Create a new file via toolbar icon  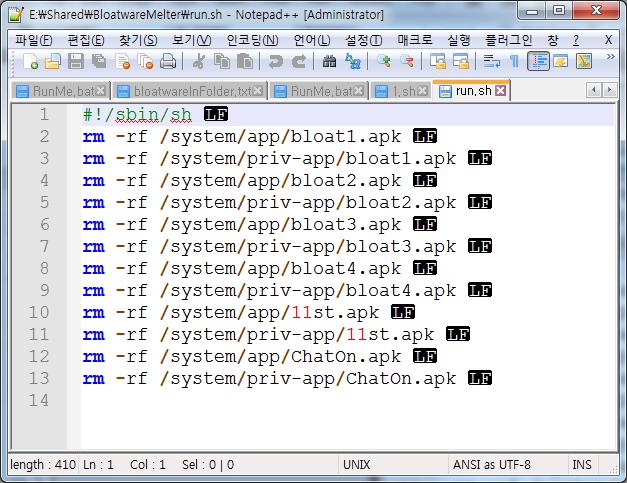(x=31, y=62)
